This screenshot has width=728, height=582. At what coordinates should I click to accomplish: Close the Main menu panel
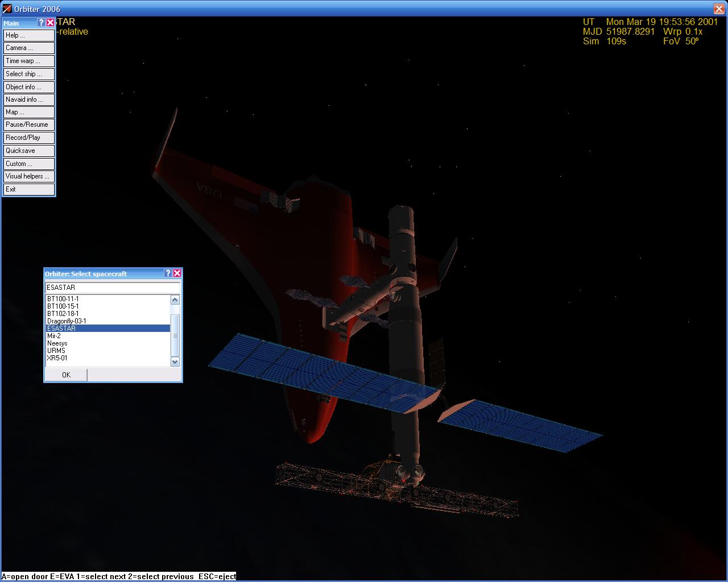[x=50, y=23]
